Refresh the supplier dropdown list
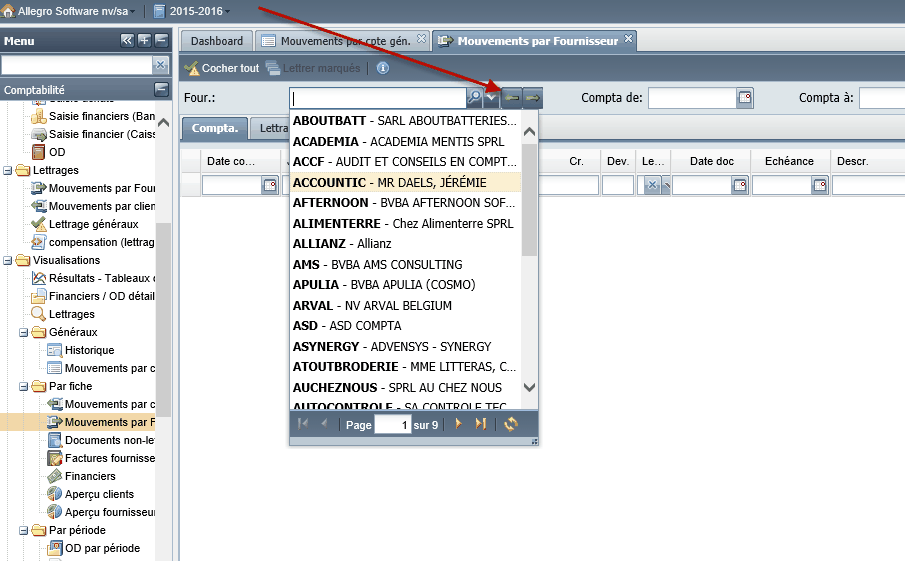 [511, 424]
